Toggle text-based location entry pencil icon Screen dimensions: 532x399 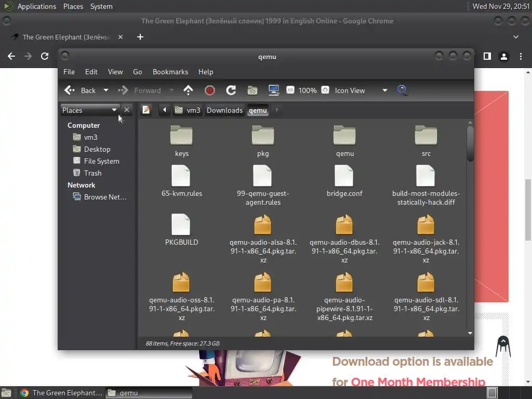click(x=146, y=110)
